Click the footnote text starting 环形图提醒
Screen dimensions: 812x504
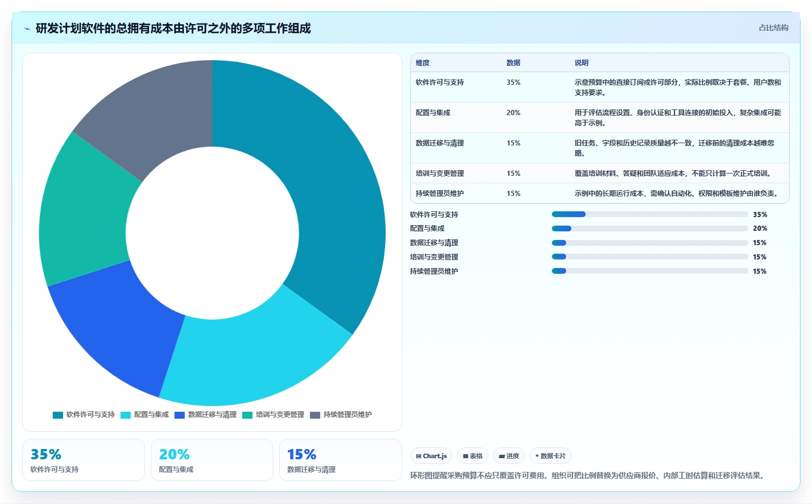pyautogui.click(x=589, y=475)
